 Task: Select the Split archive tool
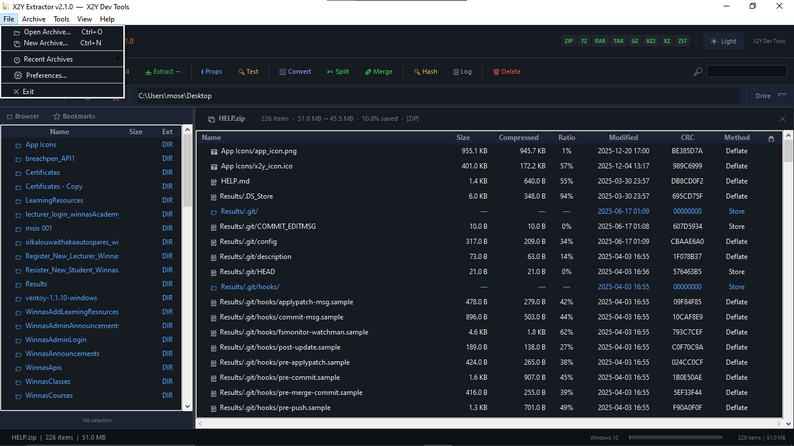[x=338, y=72]
